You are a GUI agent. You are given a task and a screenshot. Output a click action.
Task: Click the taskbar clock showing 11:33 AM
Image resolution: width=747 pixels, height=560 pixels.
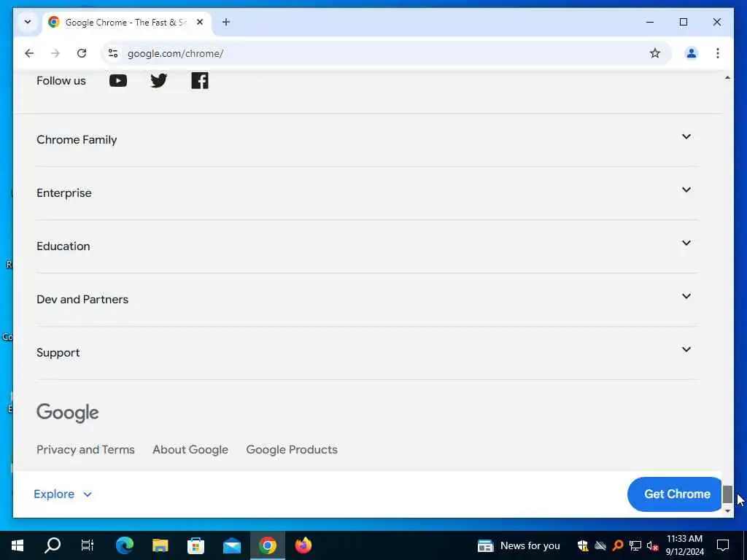(x=684, y=545)
